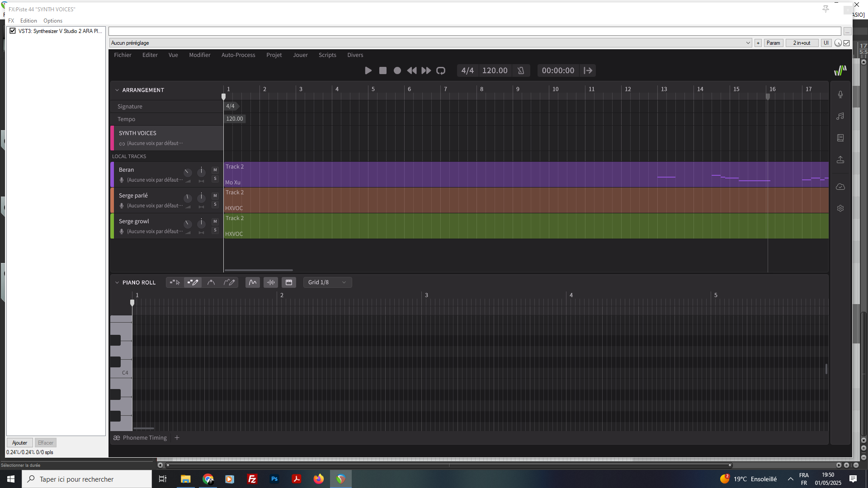Image resolution: width=868 pixels, height=488 pixels.
Task: Click the 120.00 tempo field in transport
Action: point(495,70)
